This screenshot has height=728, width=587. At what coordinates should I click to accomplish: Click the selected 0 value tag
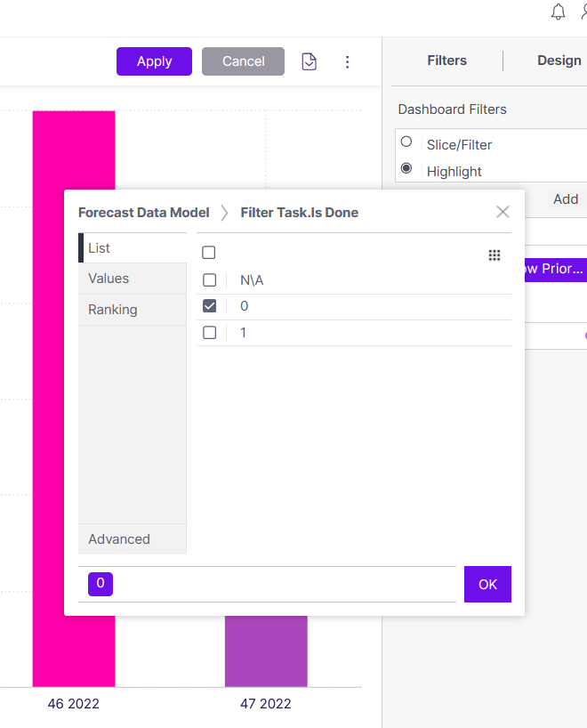coord(101,584)
